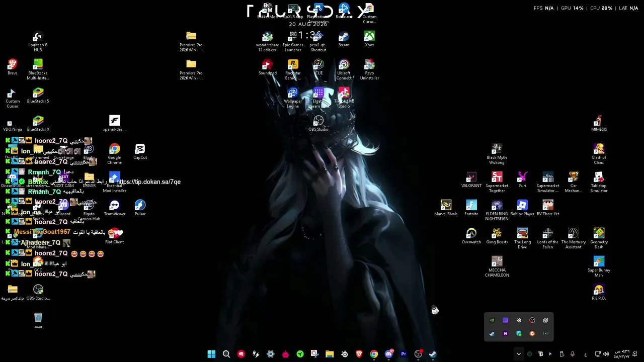
Task: Open The Mortuary Assistant shortcut
Action: [573, 238]
